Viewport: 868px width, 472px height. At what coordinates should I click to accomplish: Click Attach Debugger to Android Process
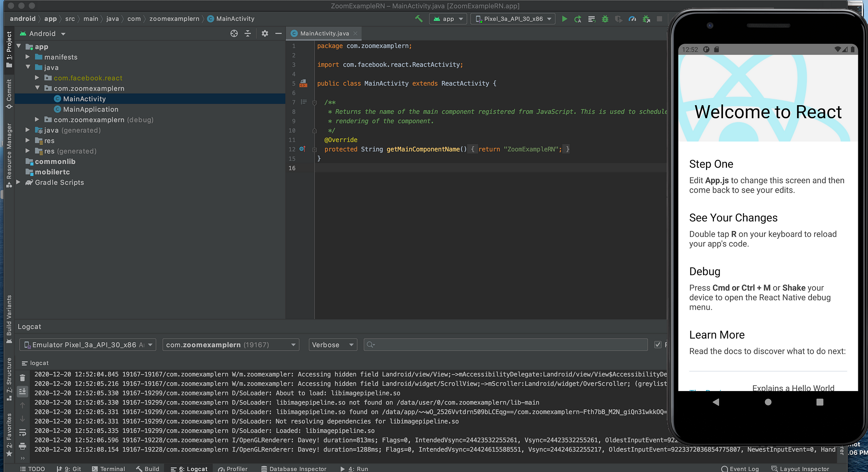pos(646,19)
